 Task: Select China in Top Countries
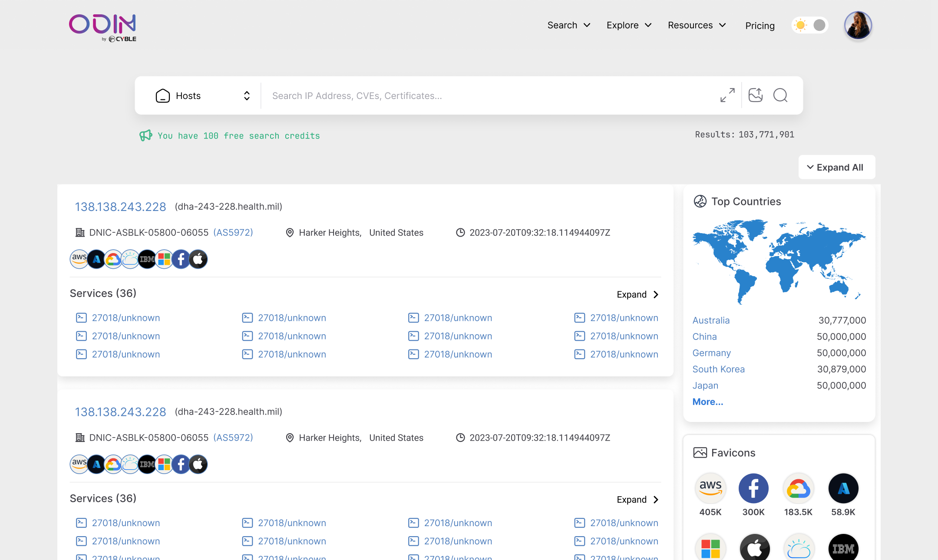coord(704,336)
